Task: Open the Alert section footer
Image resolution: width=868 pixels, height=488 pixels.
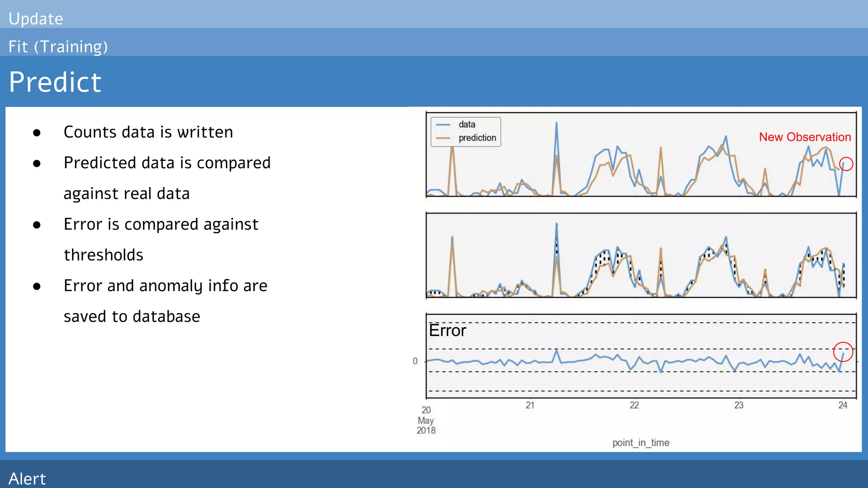Action: (x=27, y=478)
